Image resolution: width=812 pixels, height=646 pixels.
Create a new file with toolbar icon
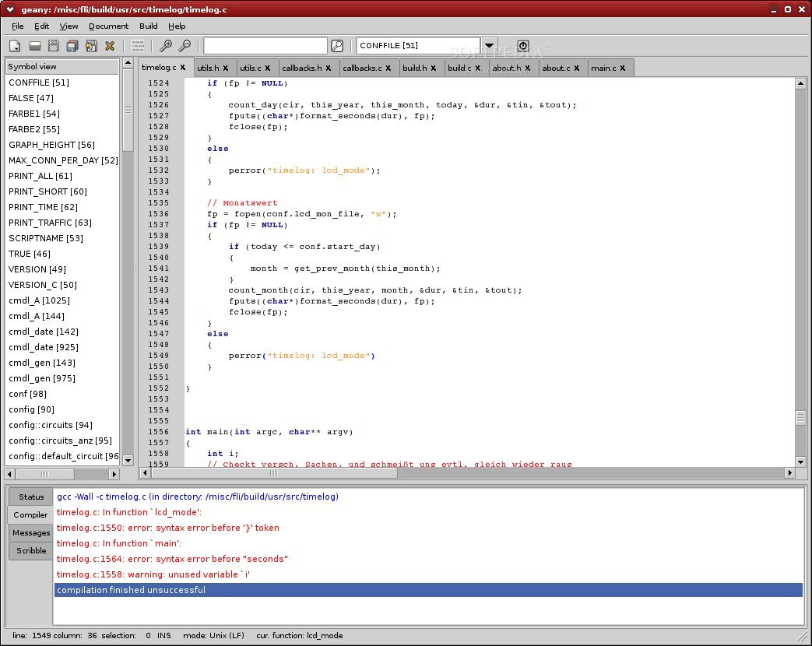(15, 46)
